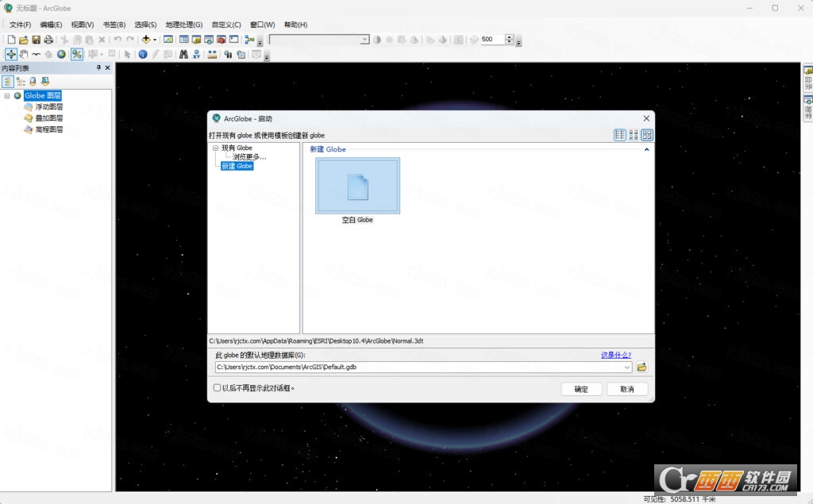
Task: Collapse the 新建 Globe section chevron
Action: (646, 149)
